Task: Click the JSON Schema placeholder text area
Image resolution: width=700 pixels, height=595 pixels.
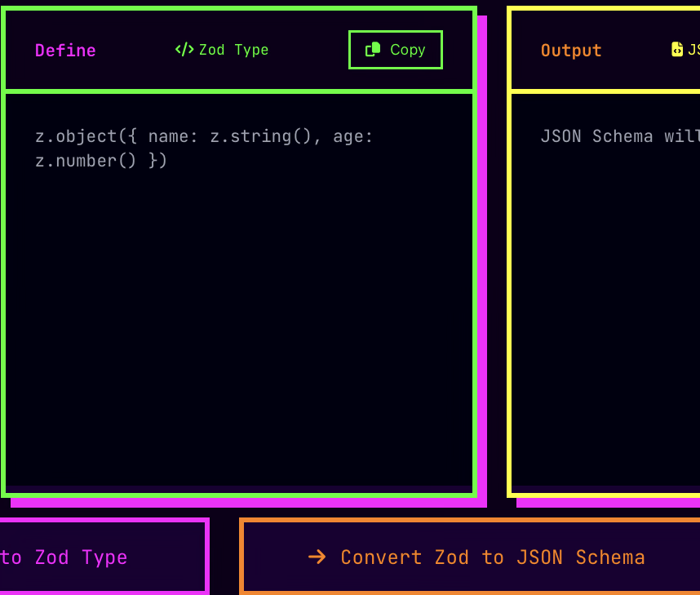Action: (x=618, y=136)
